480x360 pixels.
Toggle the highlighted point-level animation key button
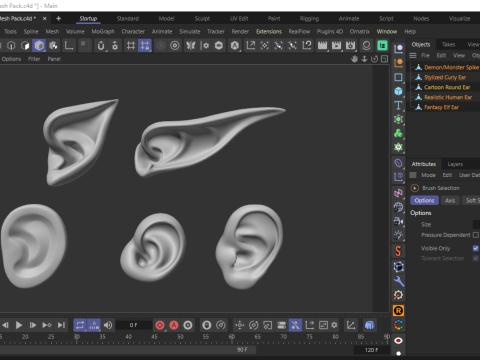point(295,325)
